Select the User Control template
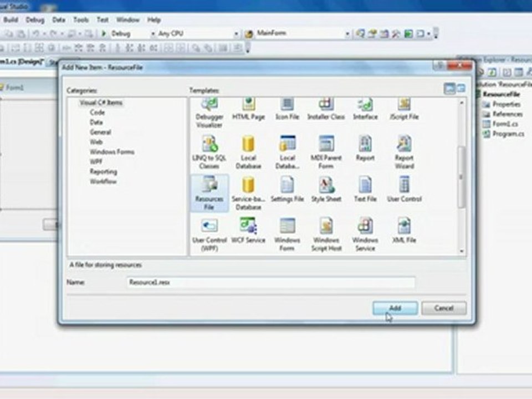Image resolution: width=532 pixels, height=399 pixels. 404,190
